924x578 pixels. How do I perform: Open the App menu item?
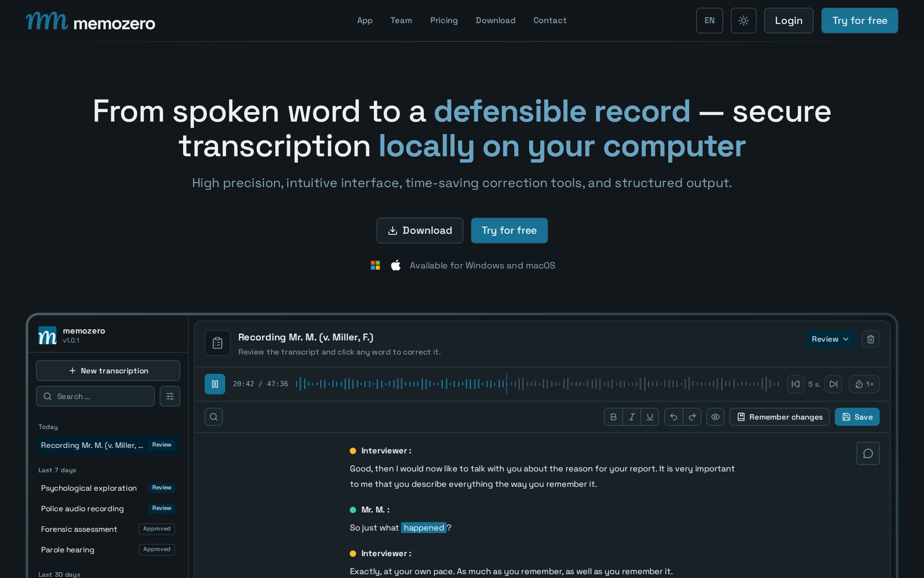[364, 21]
